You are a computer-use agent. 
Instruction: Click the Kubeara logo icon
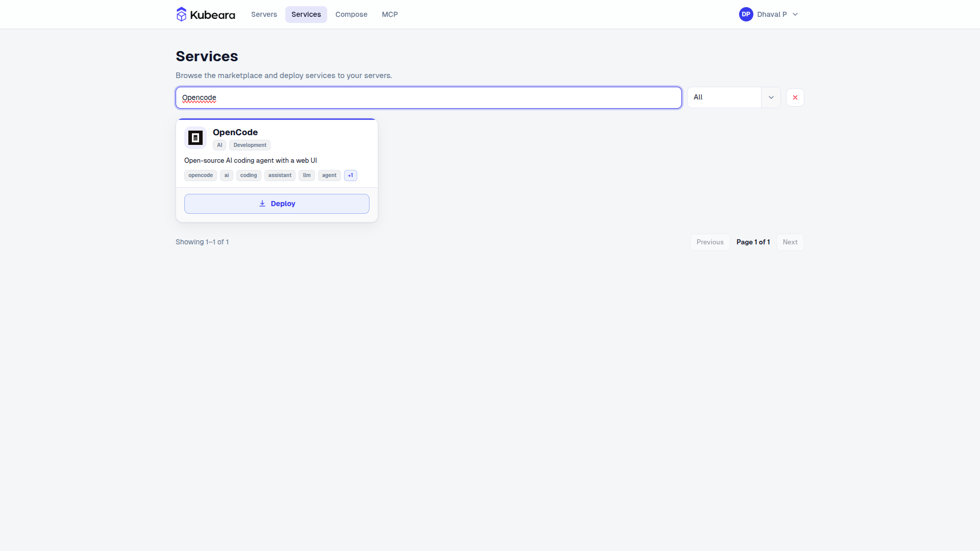coord(181,14)
